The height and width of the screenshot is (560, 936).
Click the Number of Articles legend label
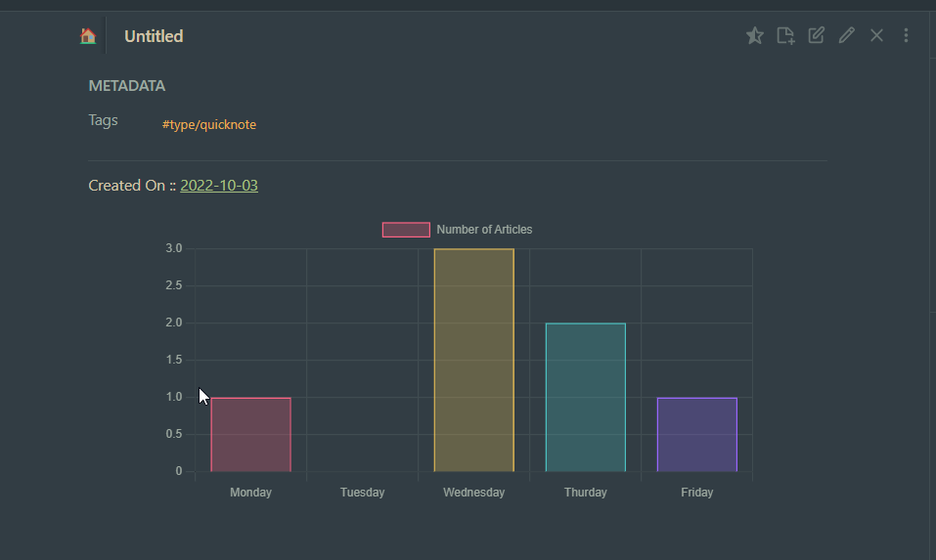tap(484, 230)
